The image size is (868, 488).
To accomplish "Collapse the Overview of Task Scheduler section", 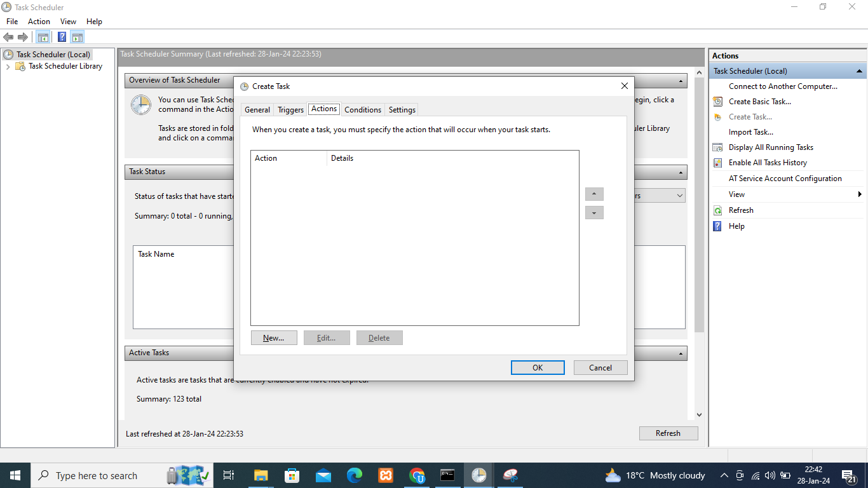I will tap(681, 81).
